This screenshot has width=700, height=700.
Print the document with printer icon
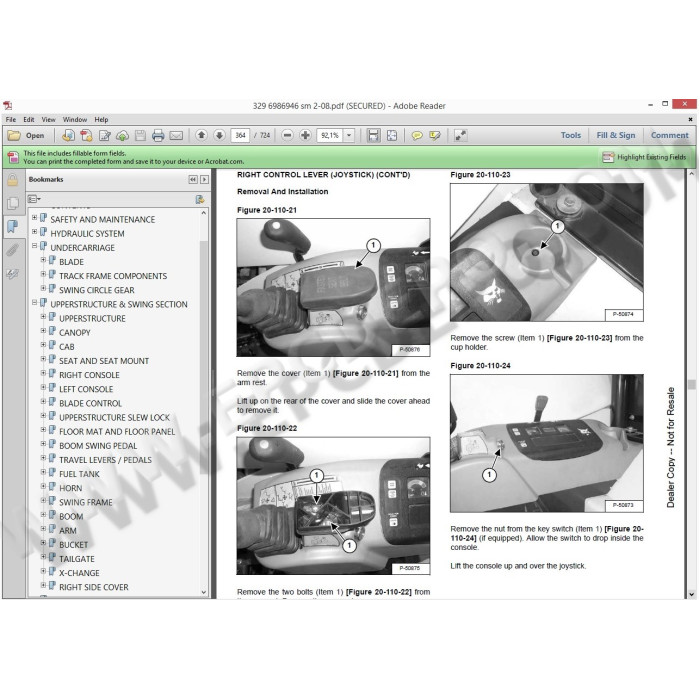pos(158,135)
